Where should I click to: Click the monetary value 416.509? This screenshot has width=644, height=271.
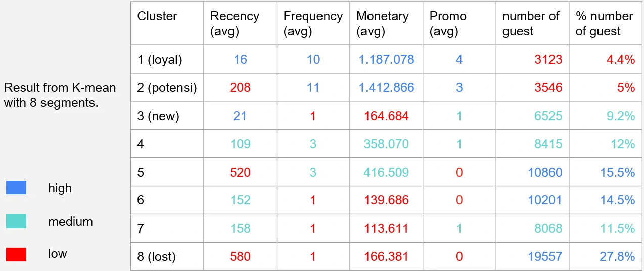tap(386, 173)
